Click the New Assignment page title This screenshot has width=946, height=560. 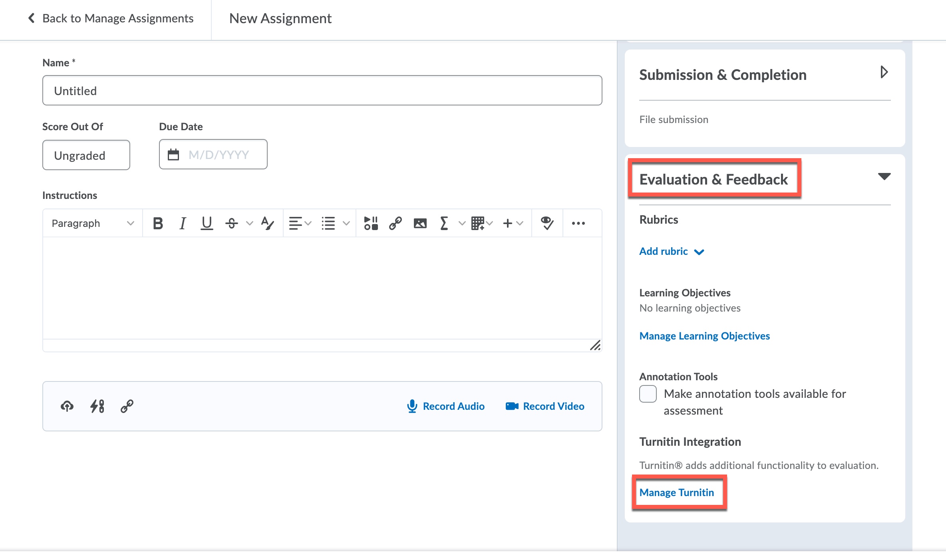pos(280,18)
